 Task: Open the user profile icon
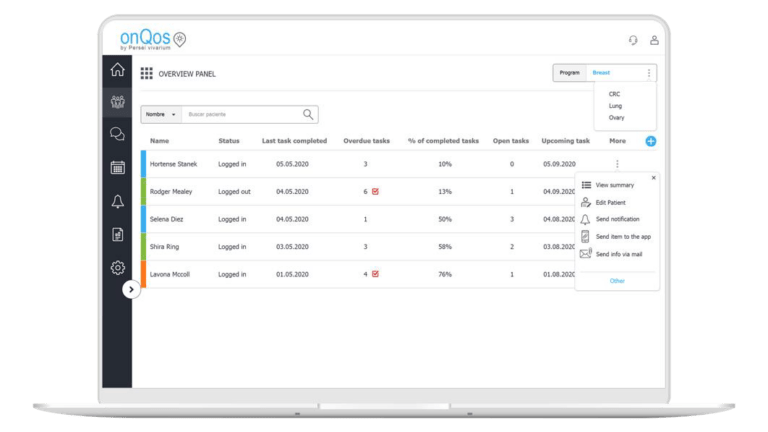coord(654,40)
